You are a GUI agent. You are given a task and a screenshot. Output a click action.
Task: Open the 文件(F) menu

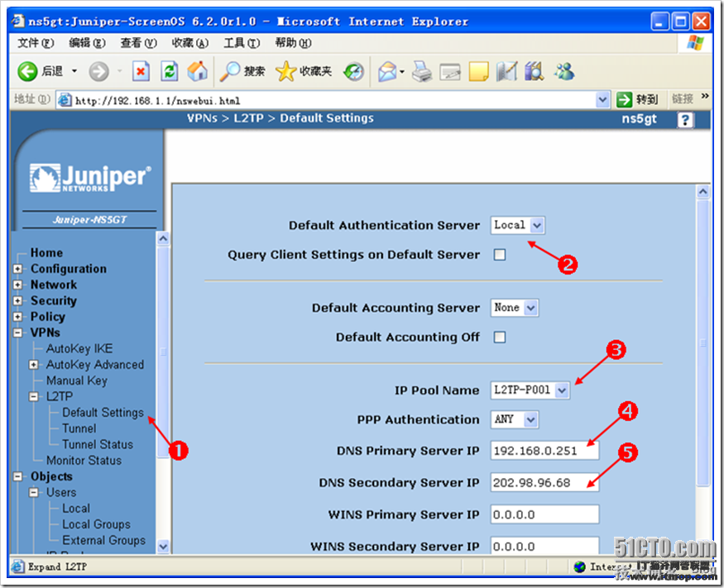pos(36,43)
